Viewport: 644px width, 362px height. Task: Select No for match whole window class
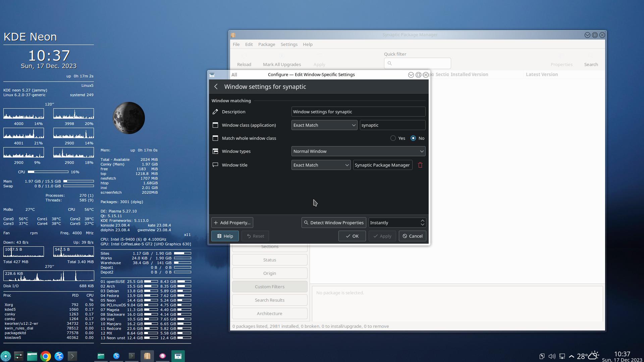[x=413, y=138]
